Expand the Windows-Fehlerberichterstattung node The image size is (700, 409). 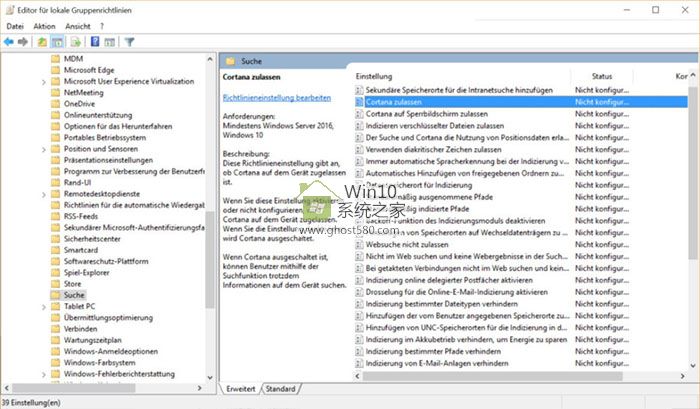click(x=44, y=374)
